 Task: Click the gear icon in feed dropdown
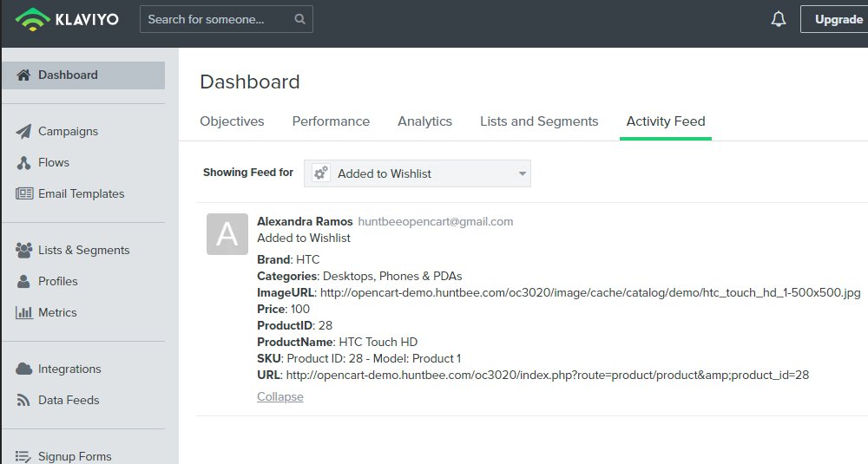point(321,173)
